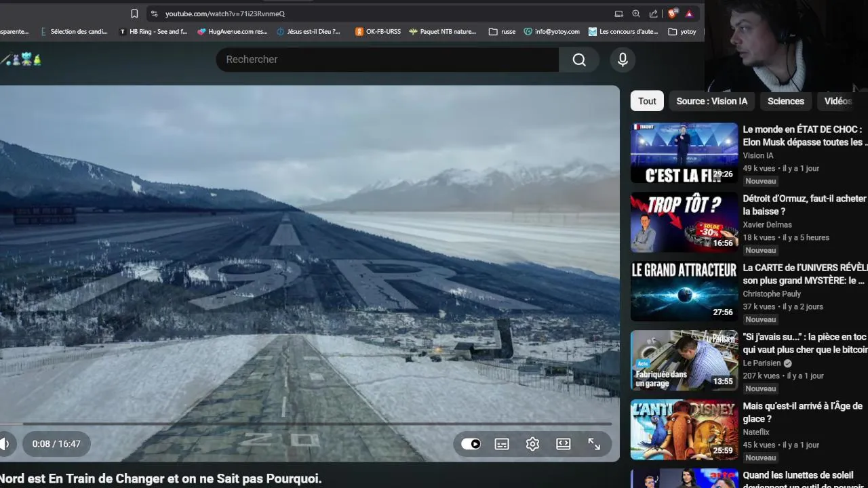This screenshot has width=868, height=488.
Task: Open the zoom magnifier in address bar
Action: click(x=636, y=14)
